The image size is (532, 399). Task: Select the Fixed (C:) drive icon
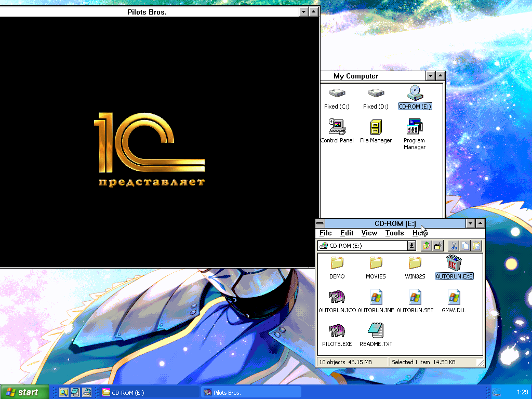tap(337, 94)
